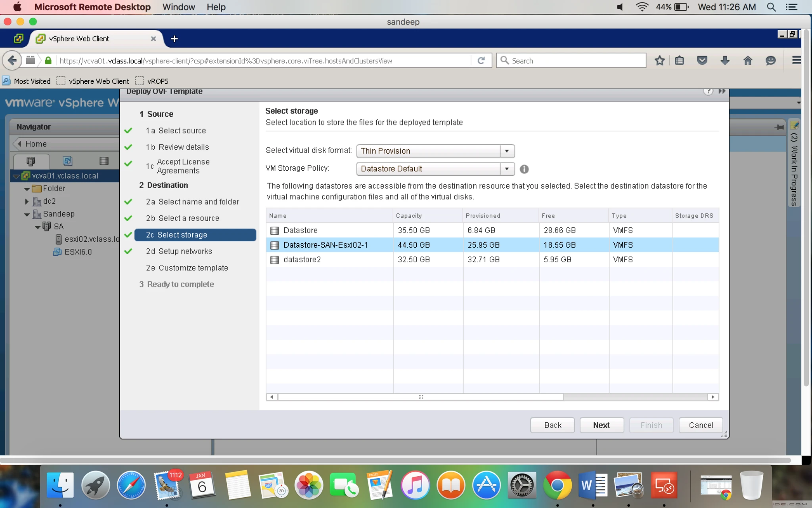Click the scroll right arrow of datastore table
Screen dimensions: 812x508
click(713, 397)
